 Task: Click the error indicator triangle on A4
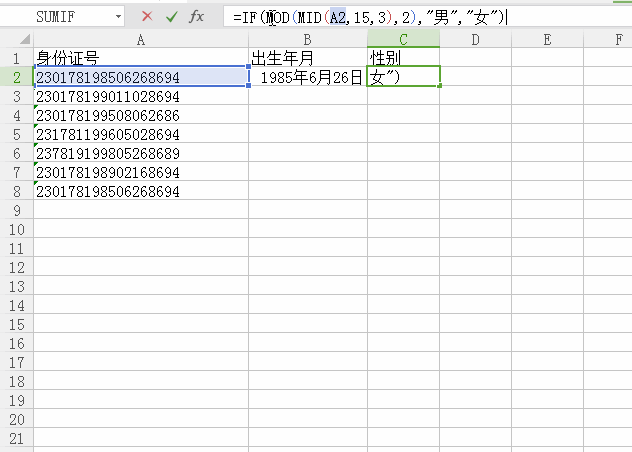pyautogui.click(x=36, y=107)
